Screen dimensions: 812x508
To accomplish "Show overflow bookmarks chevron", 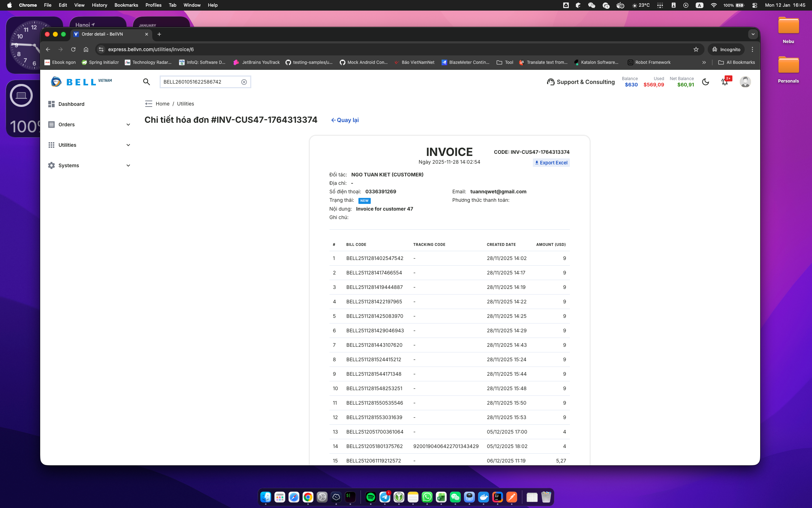I will tap(704, 62).
